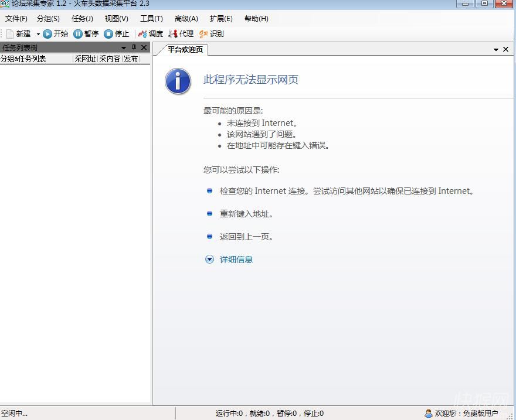Viewport: 516px width, 420px height.
Task: Click the 暂停 pause icon
Action: coord(77,34)
